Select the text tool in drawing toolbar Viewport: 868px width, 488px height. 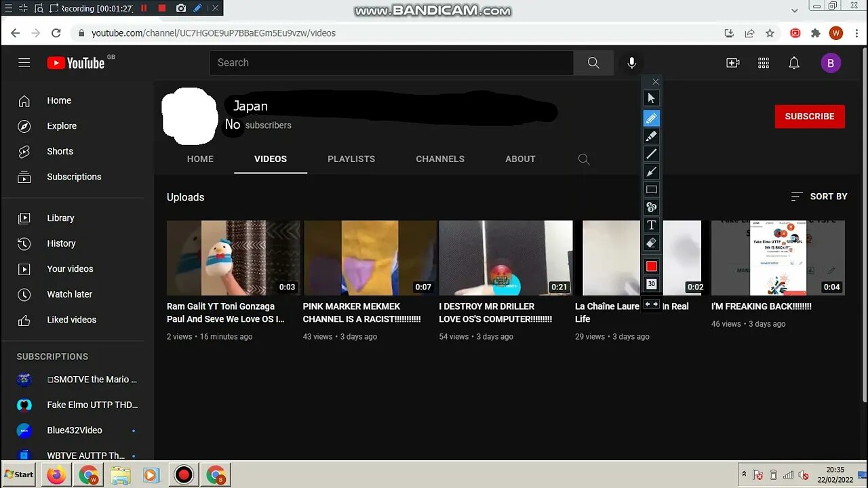tap(651, 225)
